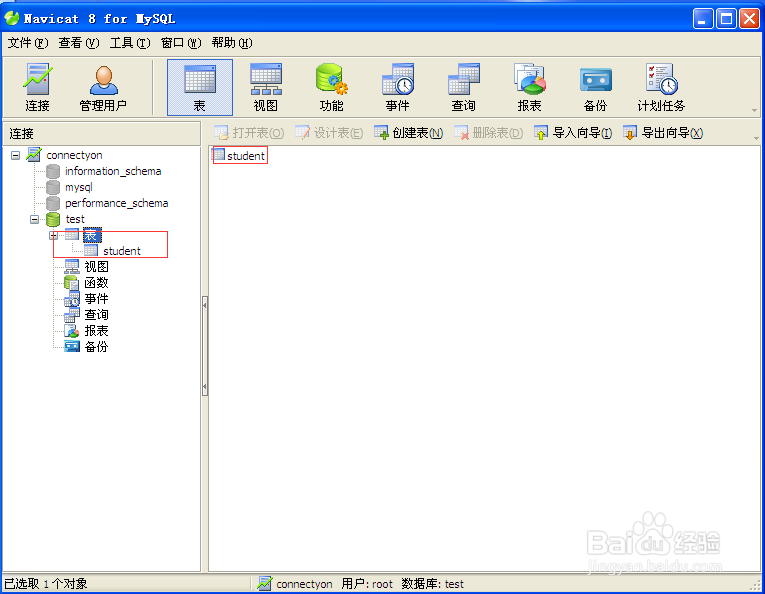Open the 报表 (Report) toolbar icon

[529, 88]
